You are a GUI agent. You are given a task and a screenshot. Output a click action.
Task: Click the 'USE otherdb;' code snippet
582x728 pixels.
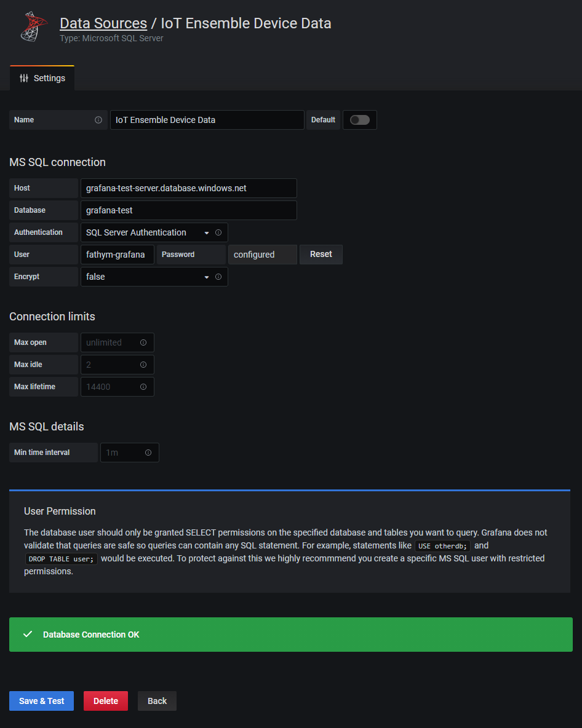(443, 546)
